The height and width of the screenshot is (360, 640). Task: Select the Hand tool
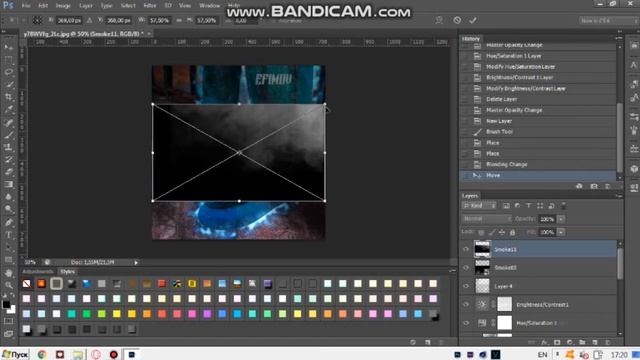click(9, 273)
